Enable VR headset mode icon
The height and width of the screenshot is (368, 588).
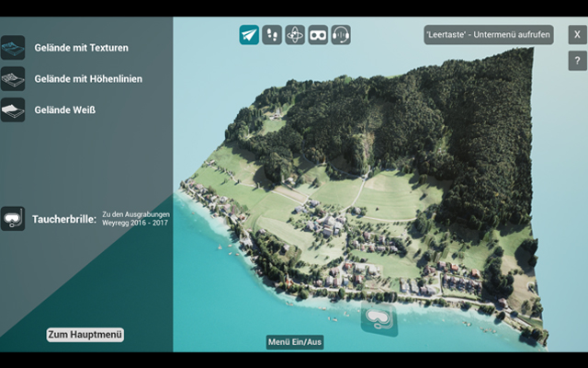318,35
